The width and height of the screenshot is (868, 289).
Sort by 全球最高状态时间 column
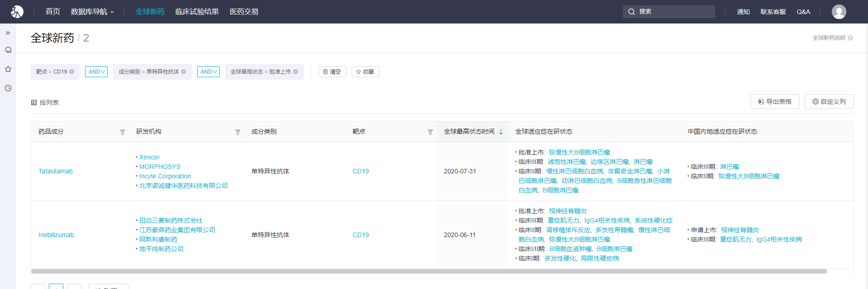click(x=501, y=132)
